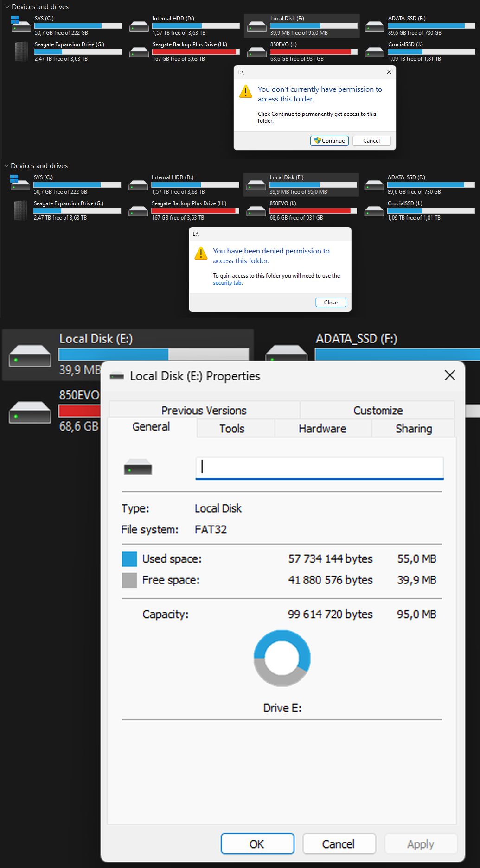Click '57 734 144 bytes' used space value
This screenshot has width=480, height=868.
(x=330, y=558)
